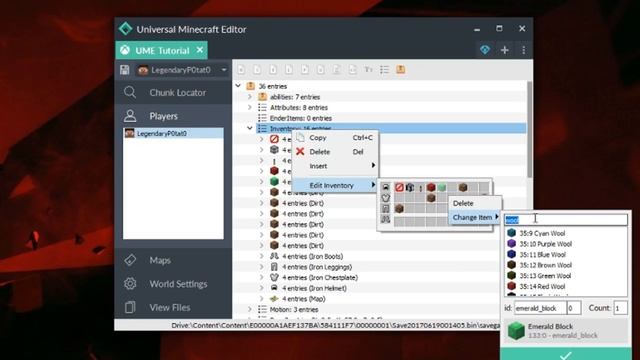Click the large Emerald Block preview icon
The image size is (640, 360).
(x=516, y=330)
